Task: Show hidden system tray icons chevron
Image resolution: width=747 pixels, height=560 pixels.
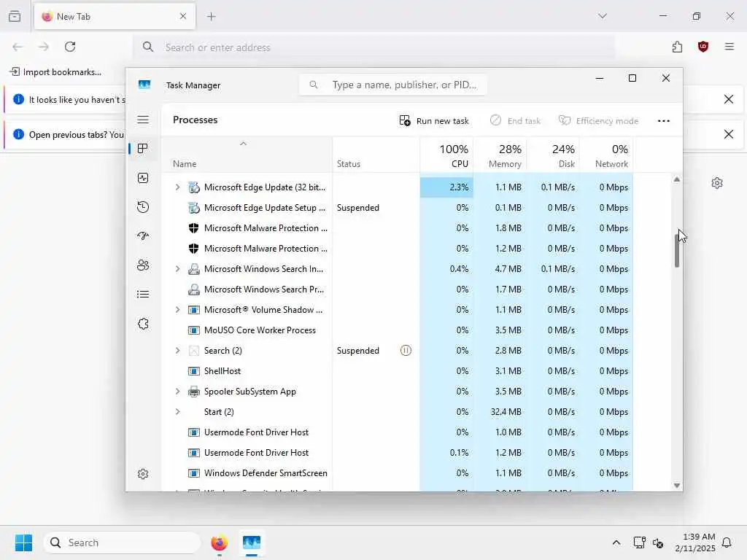Action: (616, 542)
